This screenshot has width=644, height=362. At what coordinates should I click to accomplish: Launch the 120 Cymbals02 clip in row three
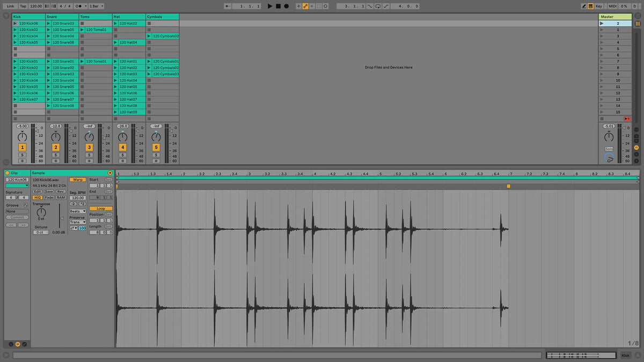click(150, 36)
